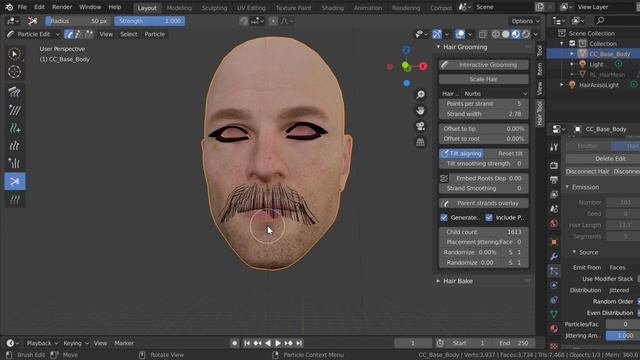Expand HairAnisoLight in outliner
640x360 pixels.
coord(562,85)
